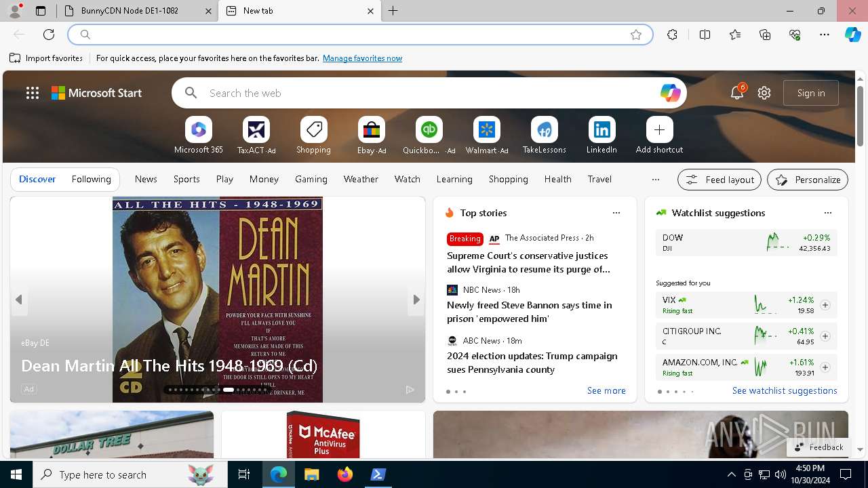Open Watchlist suggestions more options
Viewport: 868px width, 488px height.
(x=828, y=213)
